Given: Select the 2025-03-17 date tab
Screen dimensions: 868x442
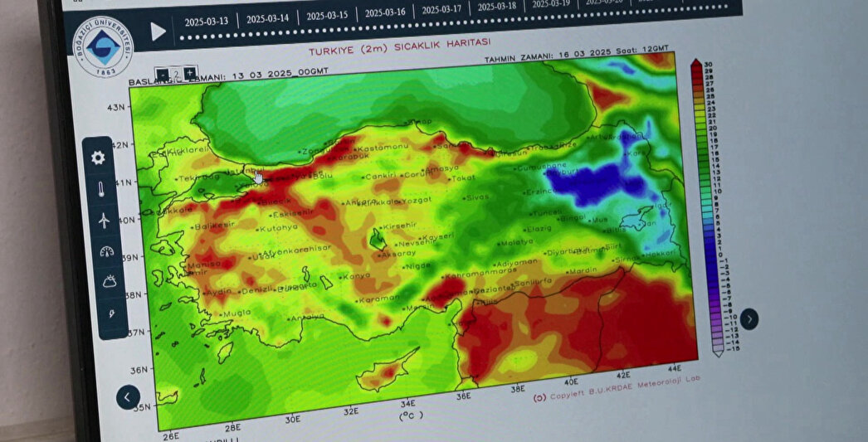Looking at the screenshot, I should [441, 9].
